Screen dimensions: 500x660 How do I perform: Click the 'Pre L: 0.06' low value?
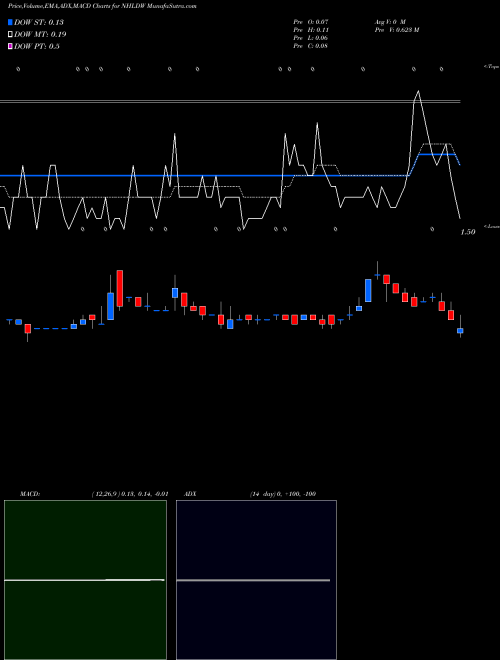click(x=311, y=38)
